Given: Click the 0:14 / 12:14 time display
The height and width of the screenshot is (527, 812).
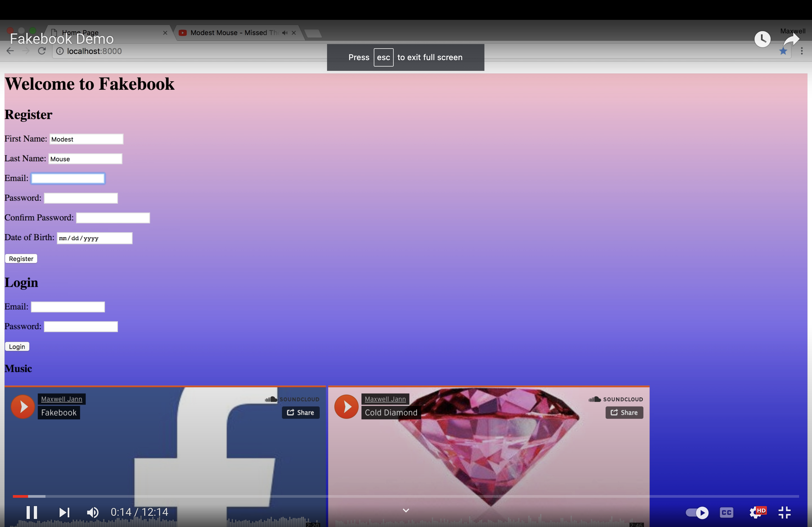Looking at the screenshot, I should pos(139,512).
